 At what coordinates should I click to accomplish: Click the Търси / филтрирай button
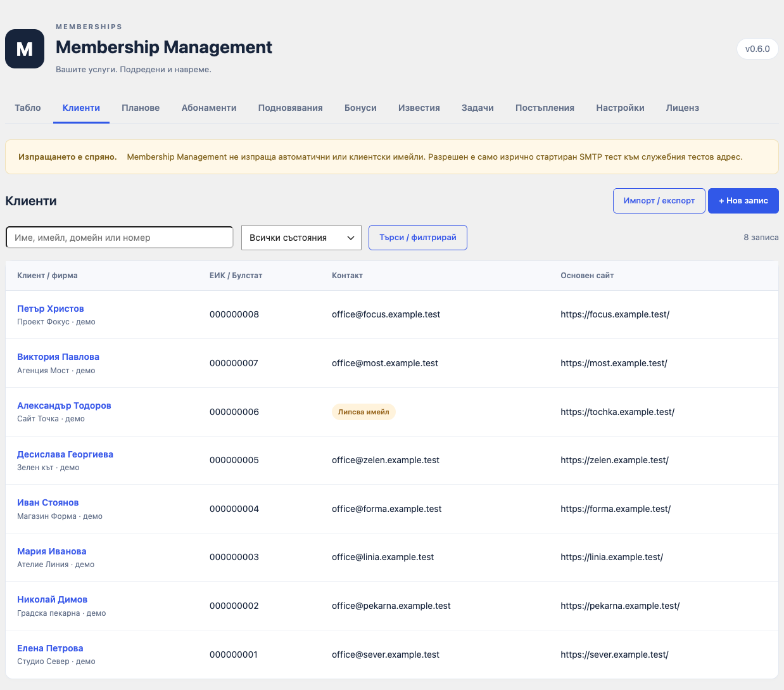point(418,238)
